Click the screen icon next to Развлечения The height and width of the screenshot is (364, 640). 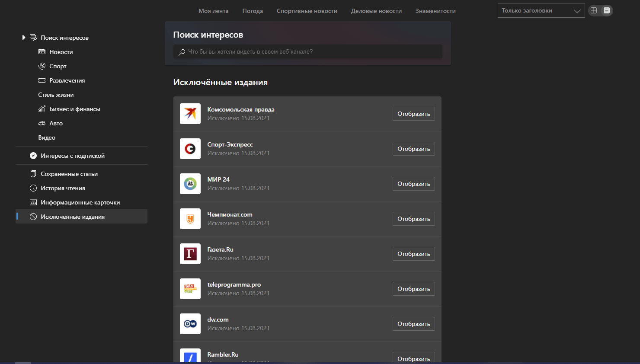[x=42, y=80]
